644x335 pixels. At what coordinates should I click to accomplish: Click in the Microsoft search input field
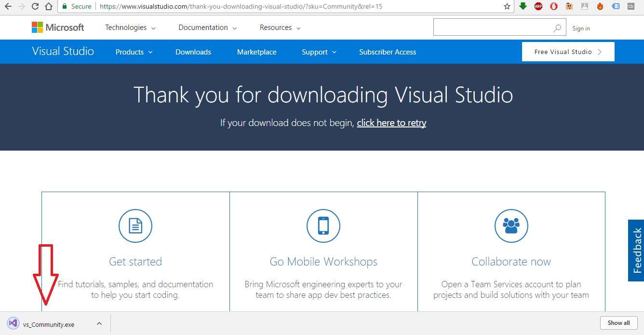pyautogui.click(x=492, y=28)
